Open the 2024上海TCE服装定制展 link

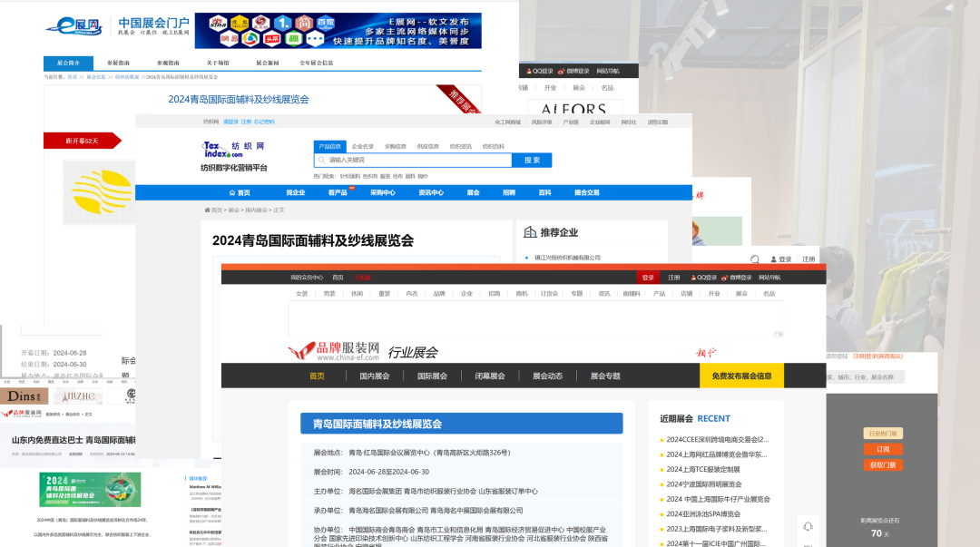pos(703,469)
